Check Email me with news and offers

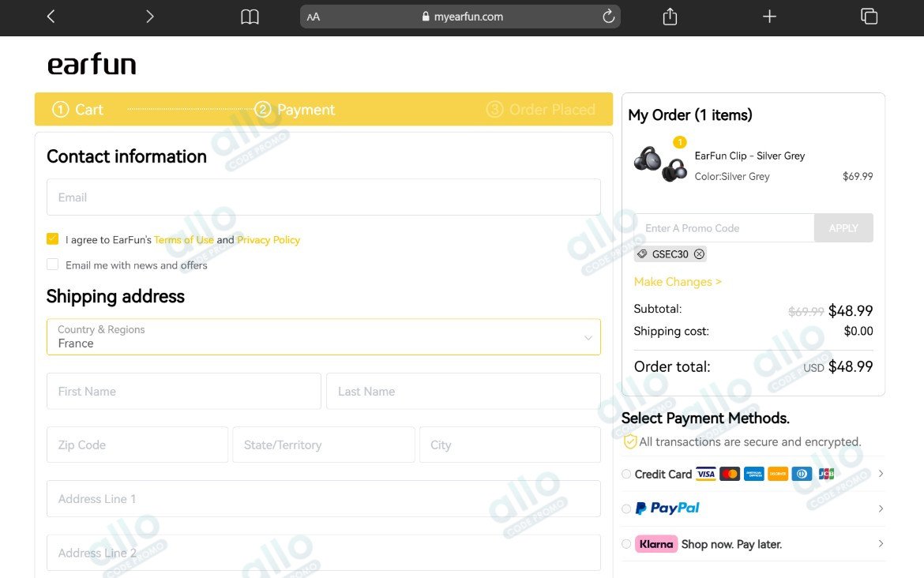[x=52, y=265]
